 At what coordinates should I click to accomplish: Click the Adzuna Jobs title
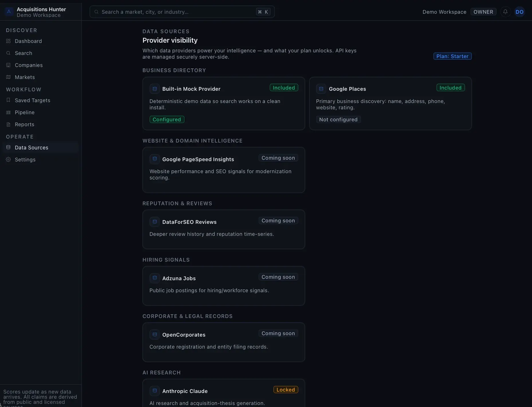click(179, 278)
